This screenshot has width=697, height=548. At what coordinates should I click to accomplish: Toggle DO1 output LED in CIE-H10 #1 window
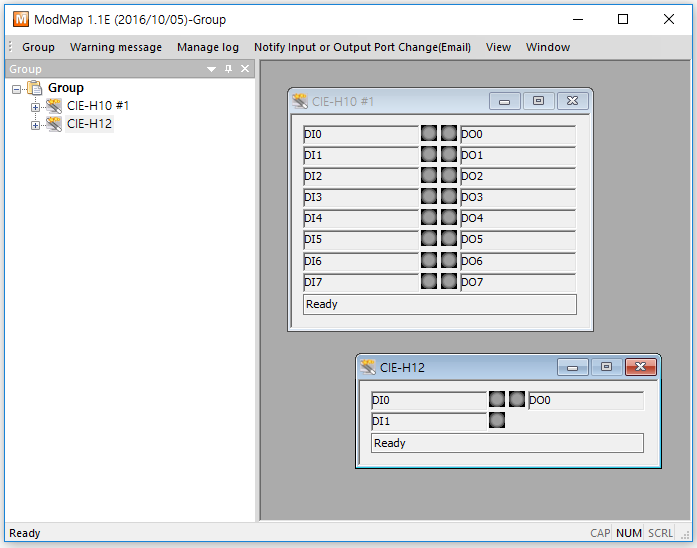pos(449,154)
